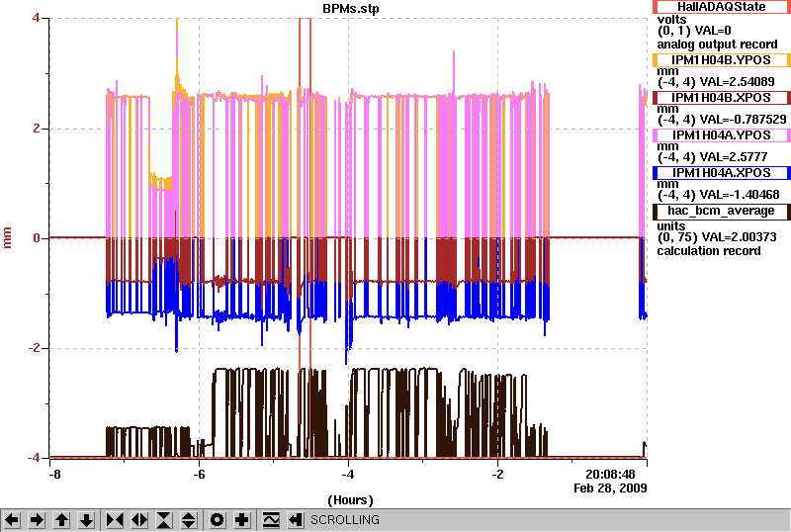This screenshot has height=532, width=791.
Task: Click the (Hours) x-axis label
Action: point(350,500)
